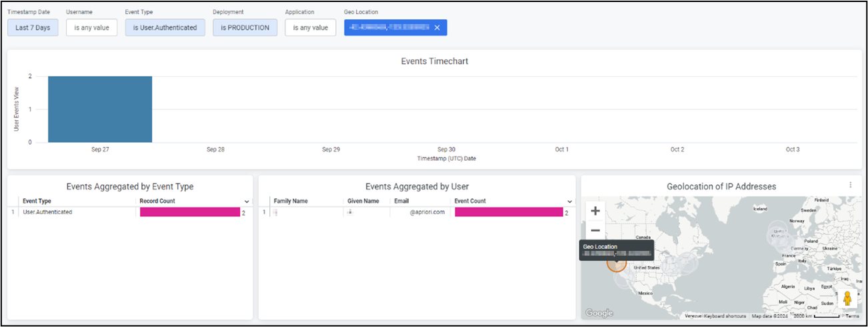Open the map Terms link
The image size is (868, 327).
click(852, 316)
